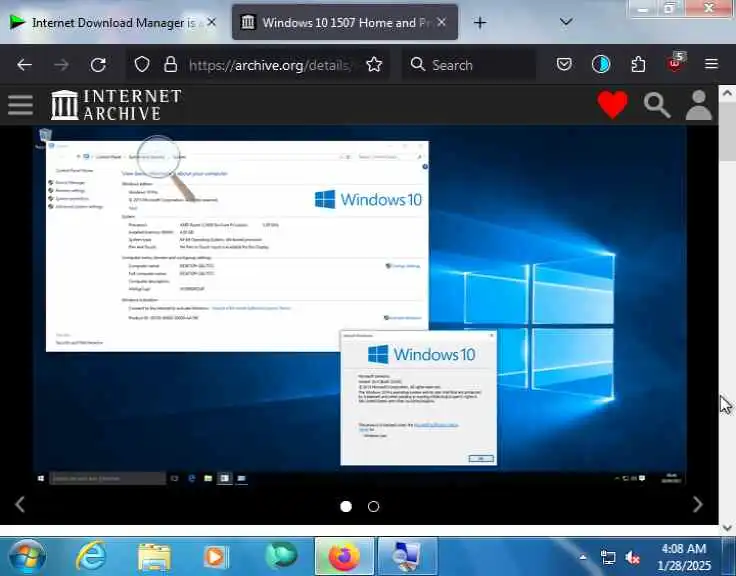Open Internet Archive search magnifier
Image resolution: width=736 pixels, height=576 pixels.
(657, 105)
